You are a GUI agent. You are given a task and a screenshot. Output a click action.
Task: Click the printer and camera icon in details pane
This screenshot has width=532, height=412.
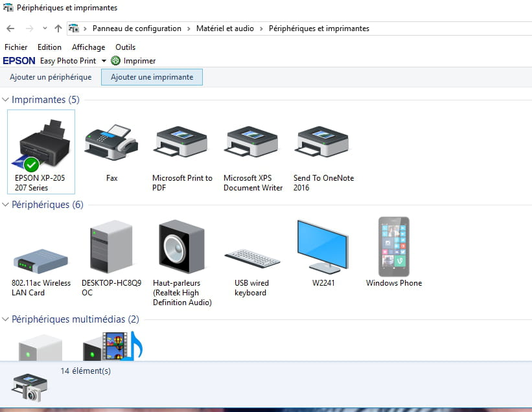tap(30, 387)
